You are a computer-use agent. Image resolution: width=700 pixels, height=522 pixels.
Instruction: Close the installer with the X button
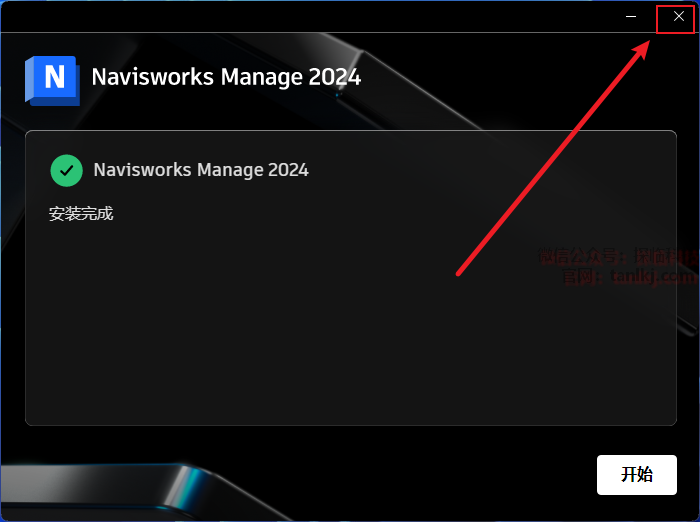(x=679, y=17)
